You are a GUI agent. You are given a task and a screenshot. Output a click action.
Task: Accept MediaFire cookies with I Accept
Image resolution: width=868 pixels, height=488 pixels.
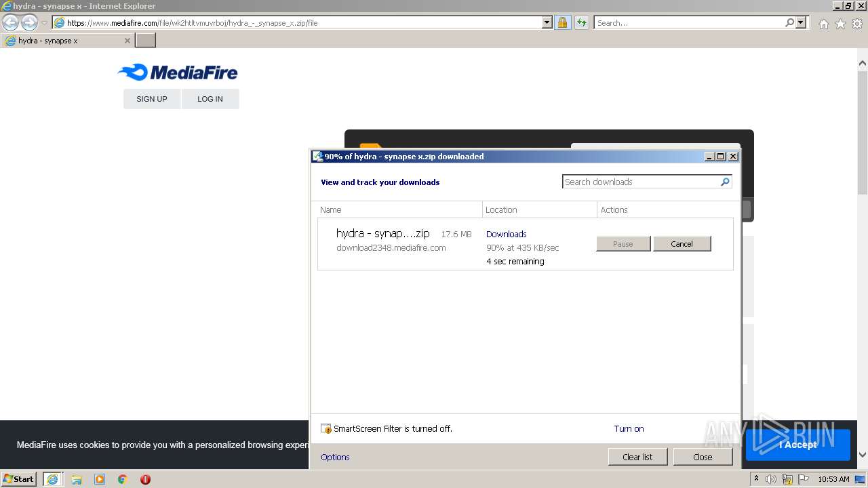click(x=798, y=445)
